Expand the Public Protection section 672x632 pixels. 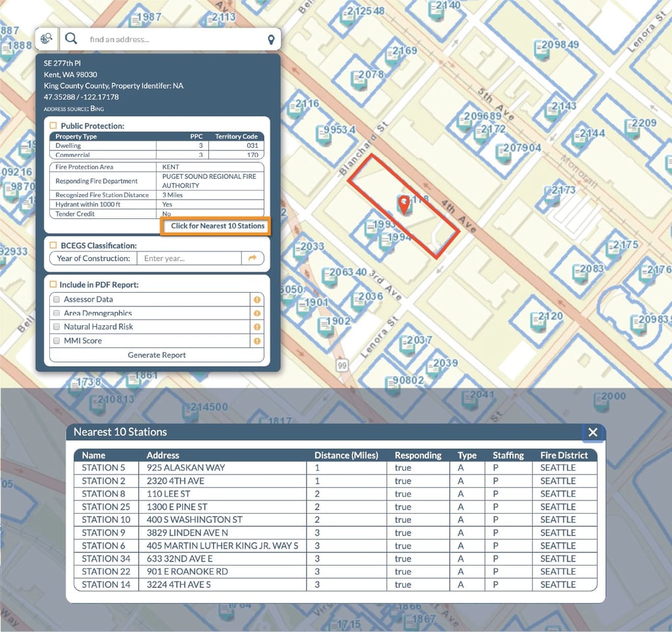click(x=55, y=125)
